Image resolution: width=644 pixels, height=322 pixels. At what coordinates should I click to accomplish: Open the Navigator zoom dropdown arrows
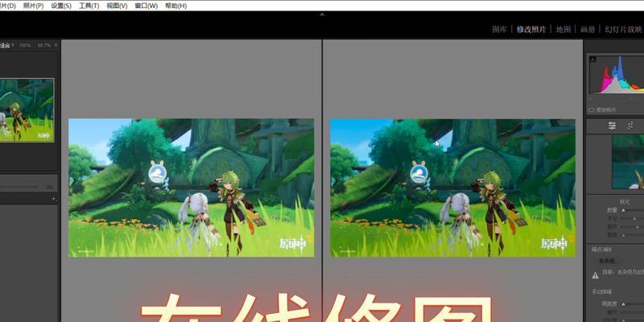(x=56, y=45)
